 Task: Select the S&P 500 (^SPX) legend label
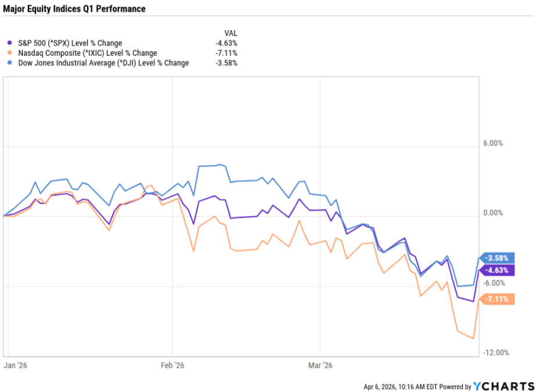coord(67,43)
